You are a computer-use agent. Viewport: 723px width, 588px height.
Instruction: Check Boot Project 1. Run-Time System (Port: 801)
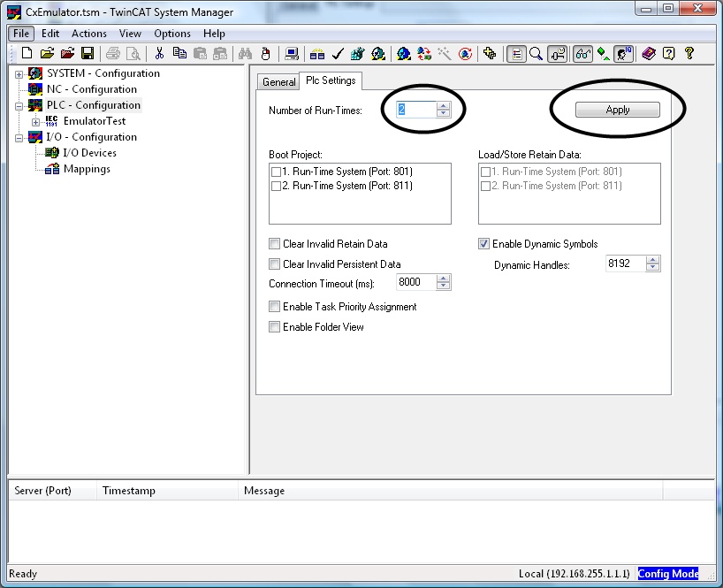[x=276, y=172]
